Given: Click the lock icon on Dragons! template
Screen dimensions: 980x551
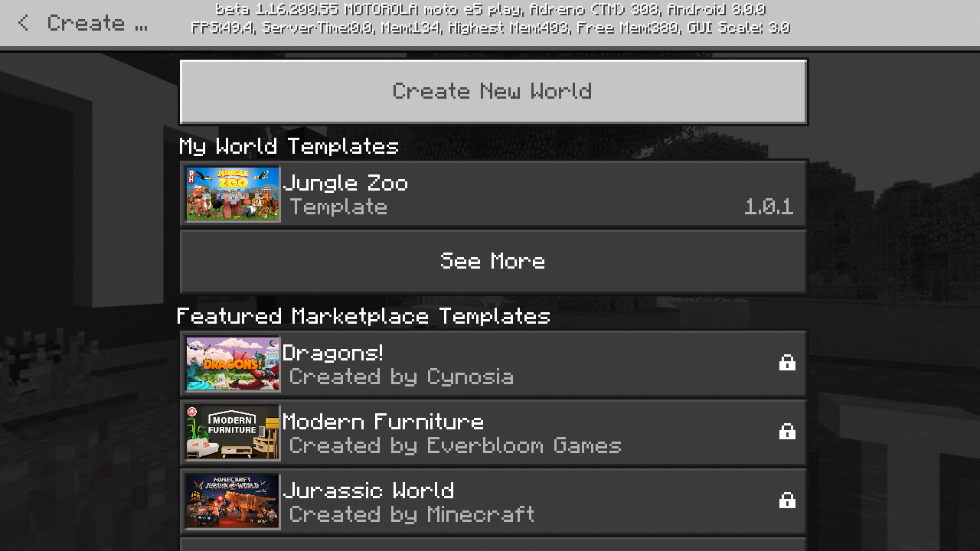Looking at the screenshot, I should coord(787,362).
